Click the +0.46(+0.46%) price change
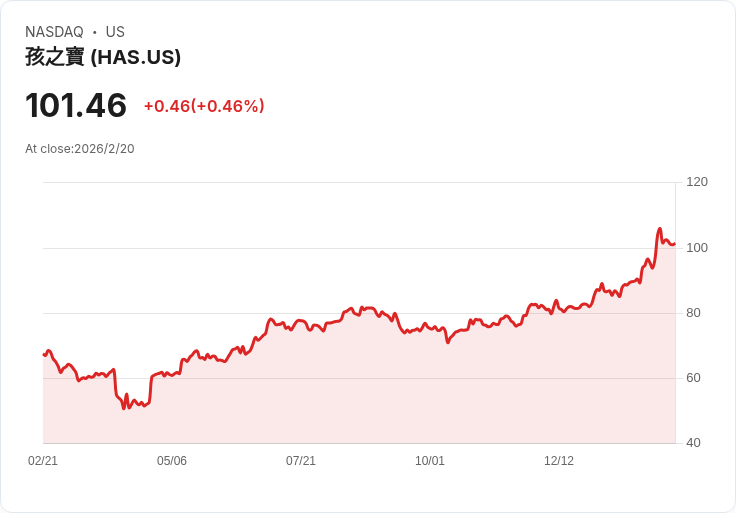 point(204,106)
